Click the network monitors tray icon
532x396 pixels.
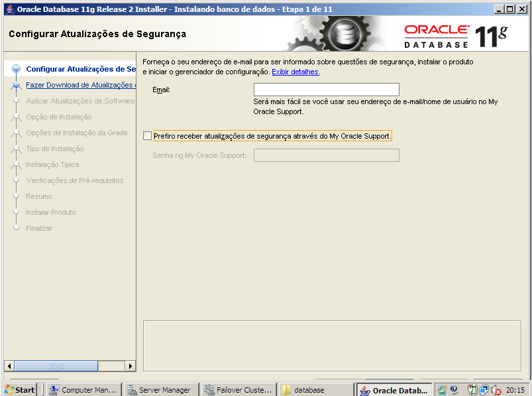click(484, 390)
